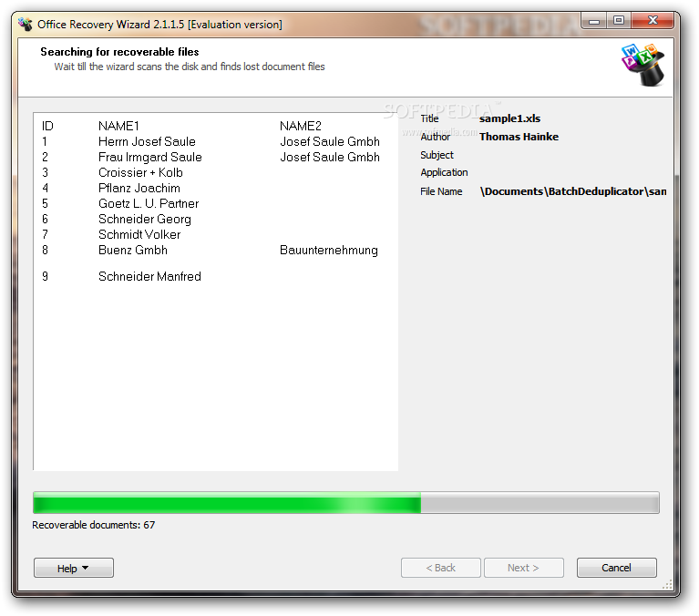Viewport: 699px width, 616px height.
Task: Click the 'Josef Saule Gmbh' cell in row 1
Action: click(x=330, y=142)
